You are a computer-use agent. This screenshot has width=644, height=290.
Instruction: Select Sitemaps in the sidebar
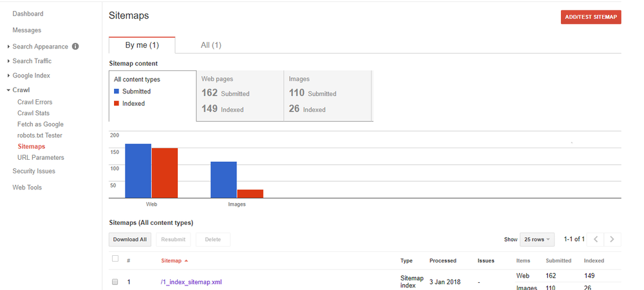31,147
